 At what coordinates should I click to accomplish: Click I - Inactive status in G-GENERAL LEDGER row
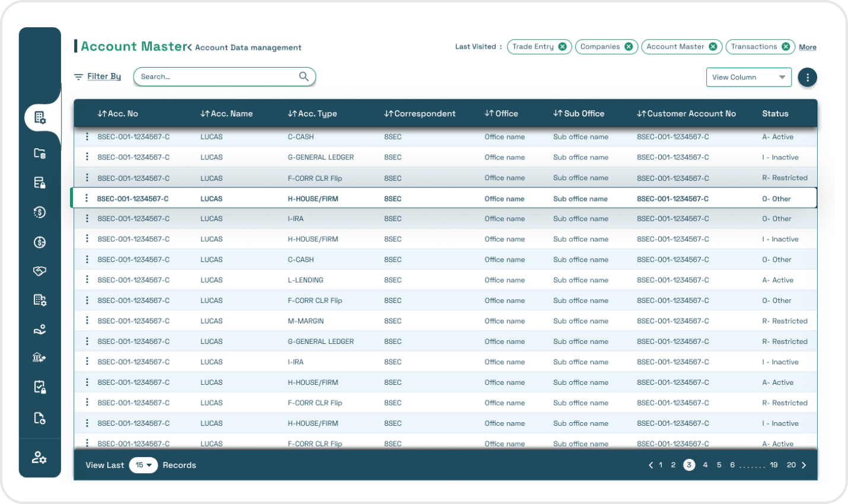click(780, 157)
